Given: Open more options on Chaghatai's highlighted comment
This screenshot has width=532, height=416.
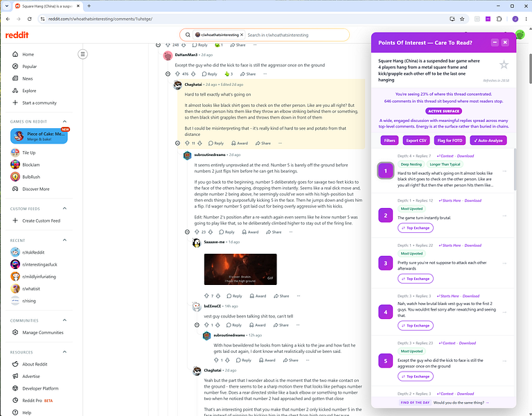Looking at the screenshot, I should (x=280, y=144).
